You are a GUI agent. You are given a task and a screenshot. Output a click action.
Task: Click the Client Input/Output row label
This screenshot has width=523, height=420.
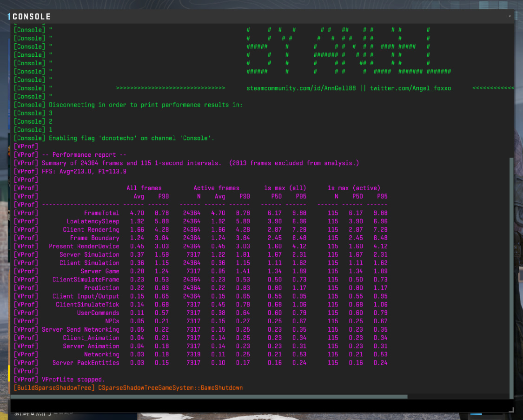coord(86,296)
